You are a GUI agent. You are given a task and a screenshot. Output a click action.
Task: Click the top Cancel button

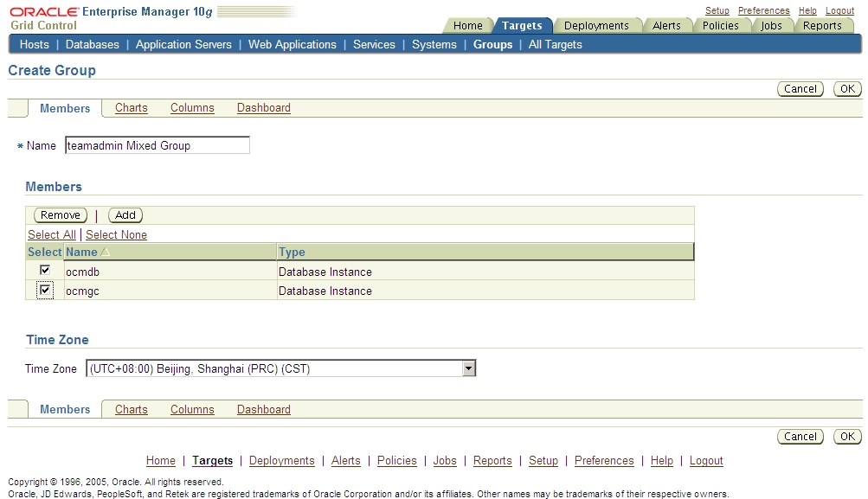pyautogui.click(x=800, y=88)
